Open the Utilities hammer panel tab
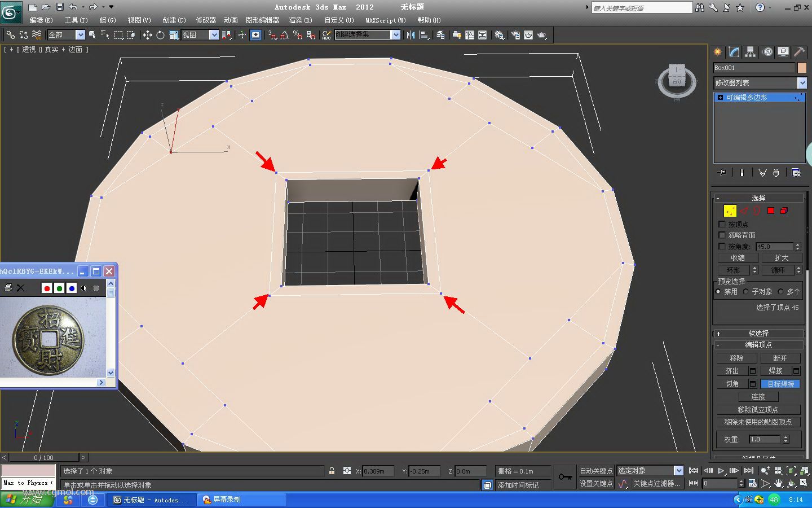Image resolution: width=812 pixels, height=508 pixels. coord(800,52)
